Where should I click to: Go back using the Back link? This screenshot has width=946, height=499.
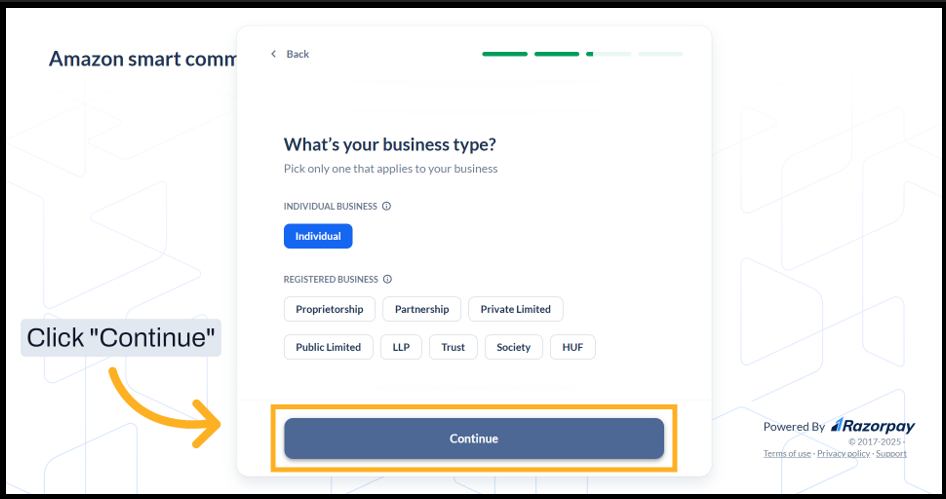point(298,54)
